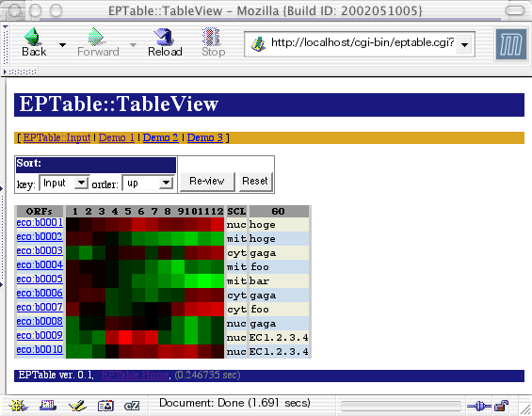Open the Mail component icon in status bar
The width and height of the screenshot is (532, 416).
[x=48, y=405]
